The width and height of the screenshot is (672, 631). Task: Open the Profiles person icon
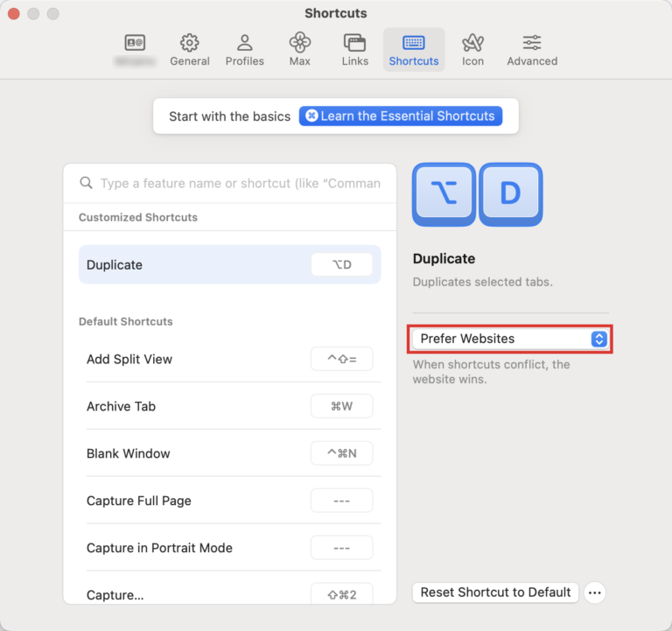tap(245, 43)
